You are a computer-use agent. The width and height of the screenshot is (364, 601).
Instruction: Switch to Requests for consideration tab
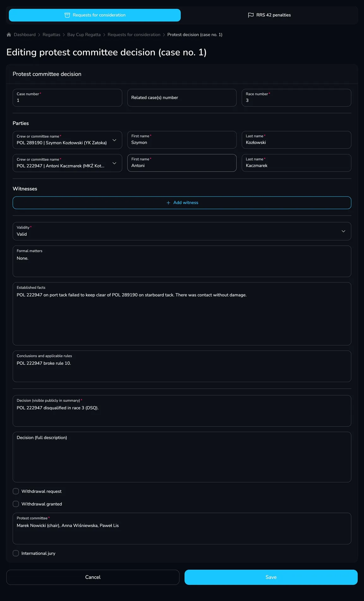pyautogui.click(x=95, y=15)
